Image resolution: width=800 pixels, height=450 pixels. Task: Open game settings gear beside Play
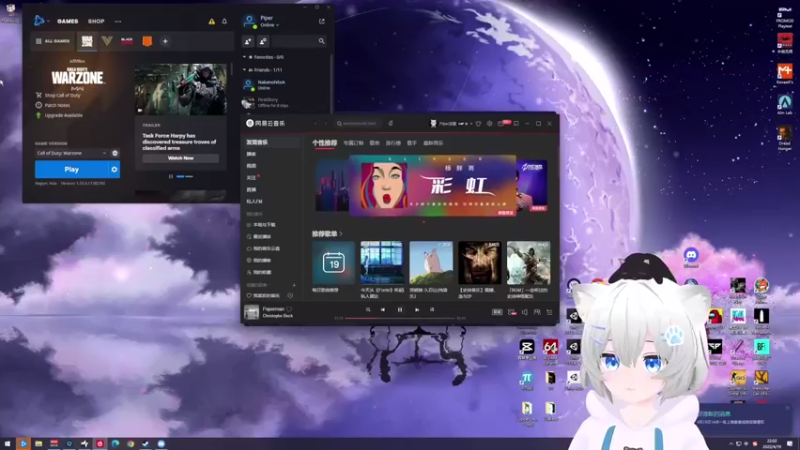coord(114,169)
